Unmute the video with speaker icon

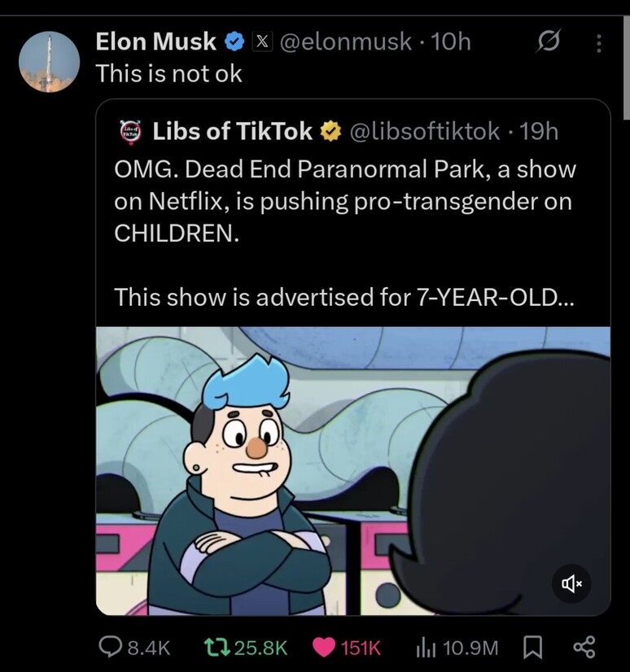[x=571, y=583]
